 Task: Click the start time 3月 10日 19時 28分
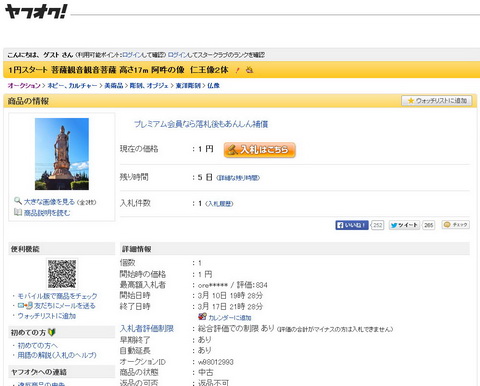(x=230, y=295)
